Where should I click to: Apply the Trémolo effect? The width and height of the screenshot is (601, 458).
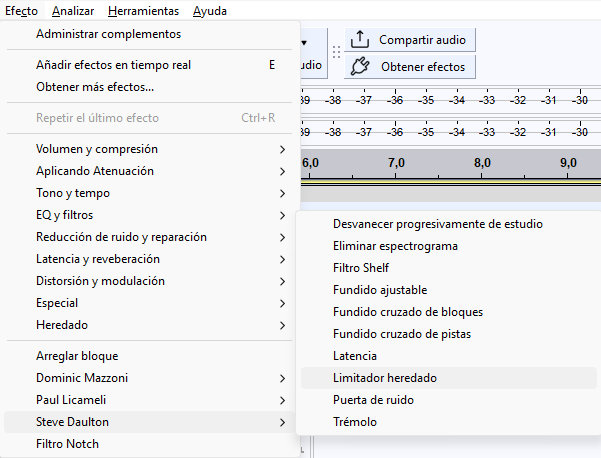[355, 422]
